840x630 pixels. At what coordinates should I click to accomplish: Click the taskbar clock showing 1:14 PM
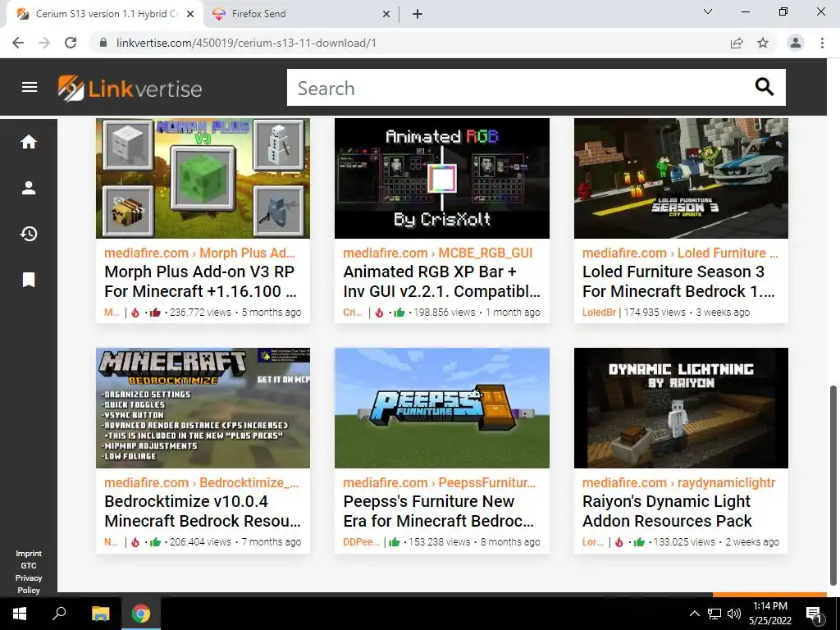click(770, 614)
